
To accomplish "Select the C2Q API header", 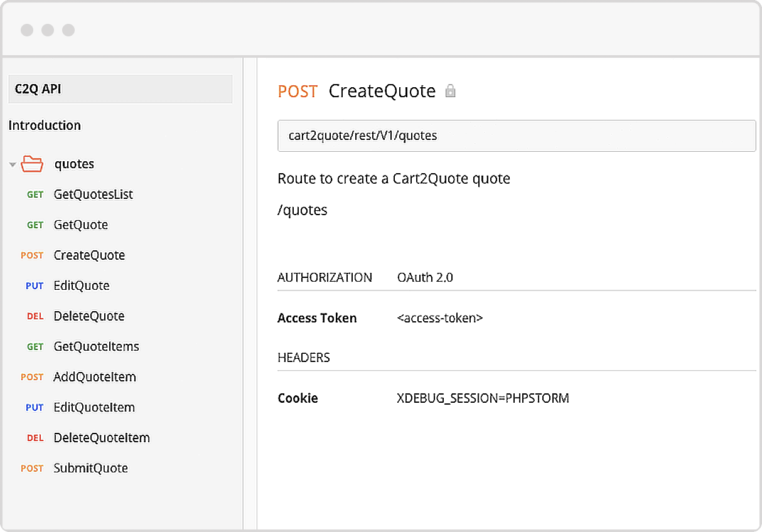I will pyautogui.click(x=120, y=89).
